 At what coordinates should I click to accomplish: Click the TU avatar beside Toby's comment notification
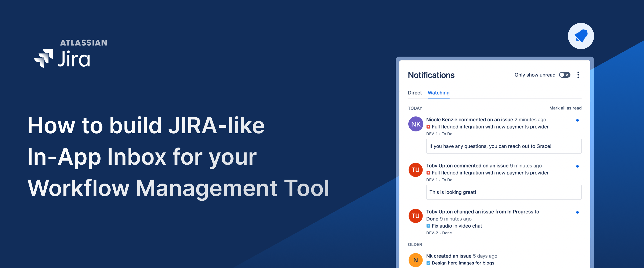(416, 170)
